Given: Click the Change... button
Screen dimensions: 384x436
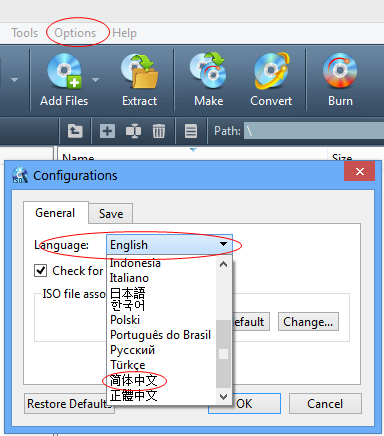Looking at the screenshot, I should click(308, 322).
